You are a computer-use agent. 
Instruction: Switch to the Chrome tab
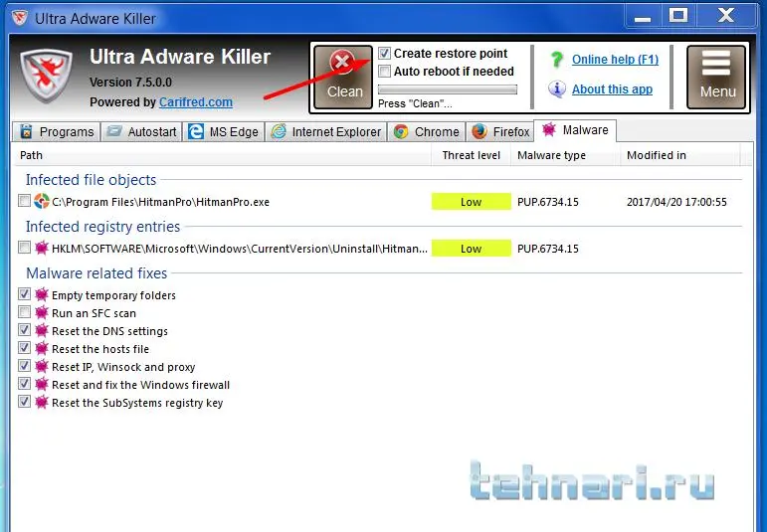tap(427, 132)
